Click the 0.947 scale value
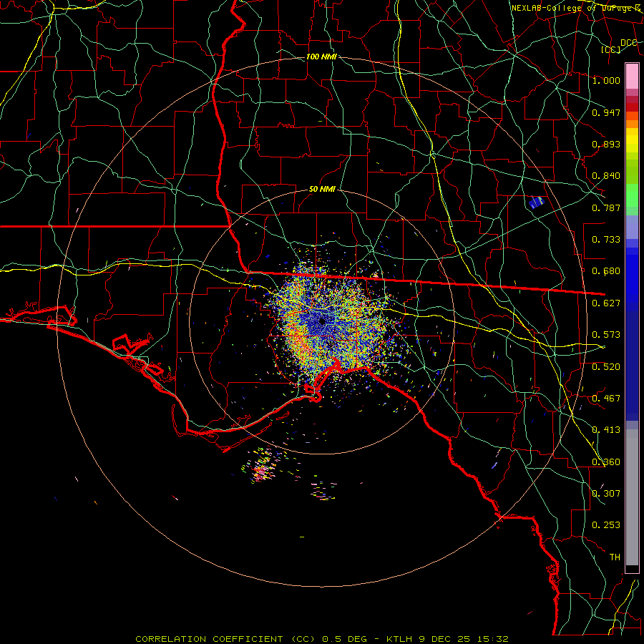Screen dimensions: 644x644 606,112
